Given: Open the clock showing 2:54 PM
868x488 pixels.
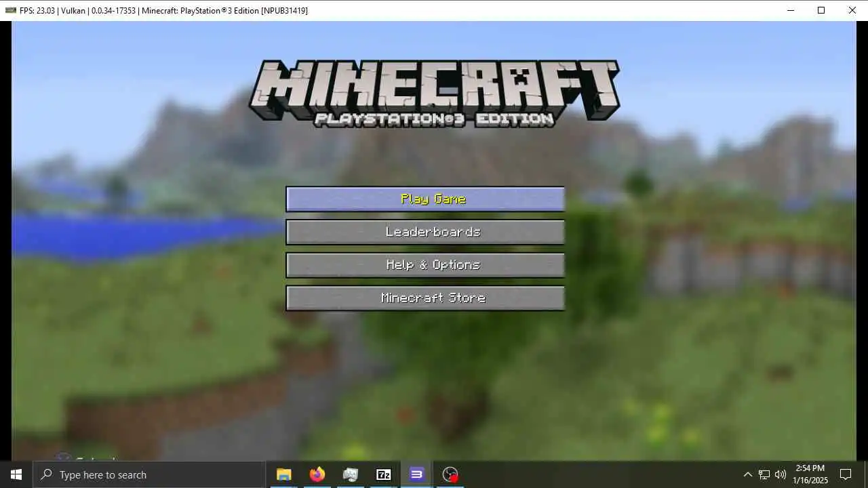Looking at the screenshot, I should (x=810, y=474).
